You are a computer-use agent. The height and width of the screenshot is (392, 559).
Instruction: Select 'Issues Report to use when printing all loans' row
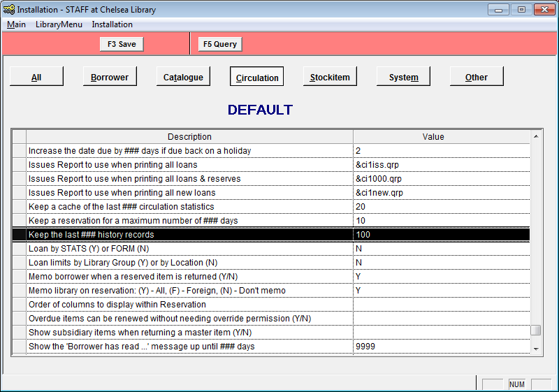[x=271, y=165]
